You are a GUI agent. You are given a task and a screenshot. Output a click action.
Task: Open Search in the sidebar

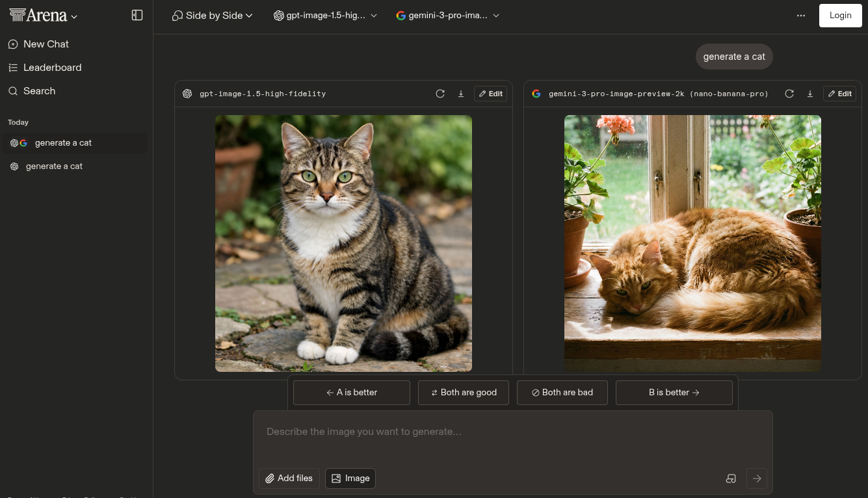[x=76, y=91]
